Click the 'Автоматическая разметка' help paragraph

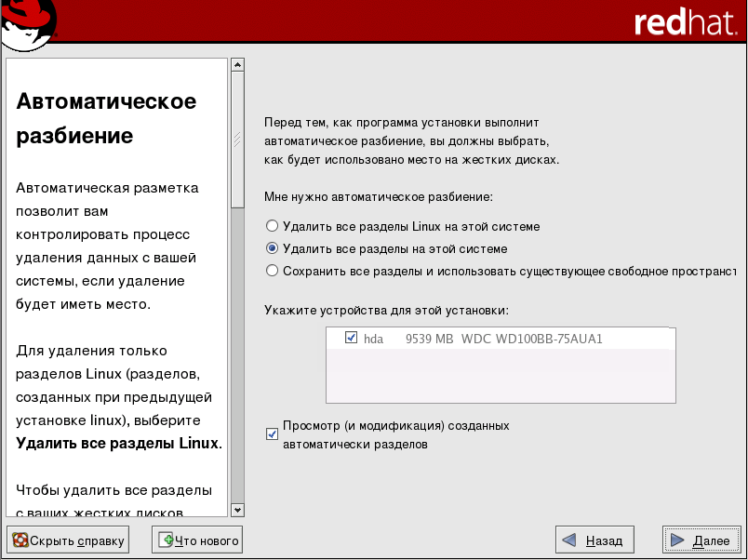point(107,246)
